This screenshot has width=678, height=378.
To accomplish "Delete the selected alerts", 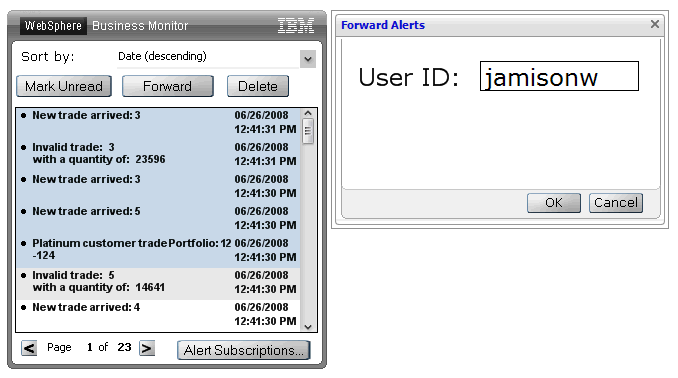I will point(258,86).
